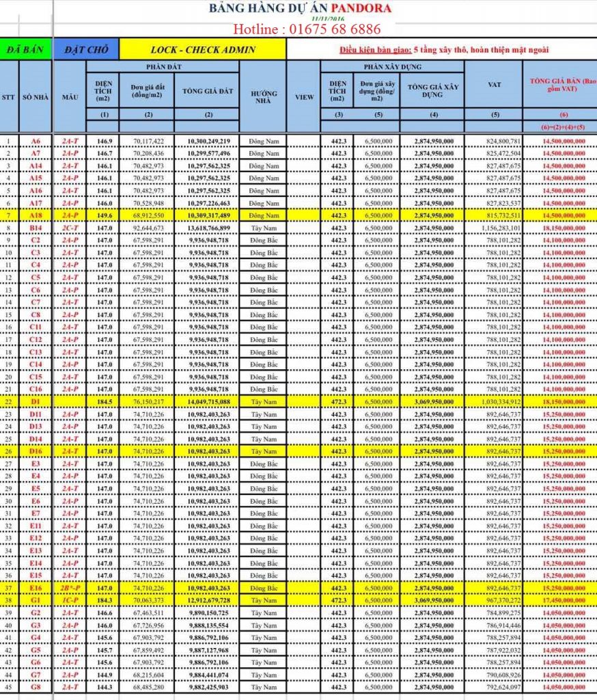Select the HƯỚNG NHÀ column header
The width and height of the screenshot is (597, 700).
[263, 97]
